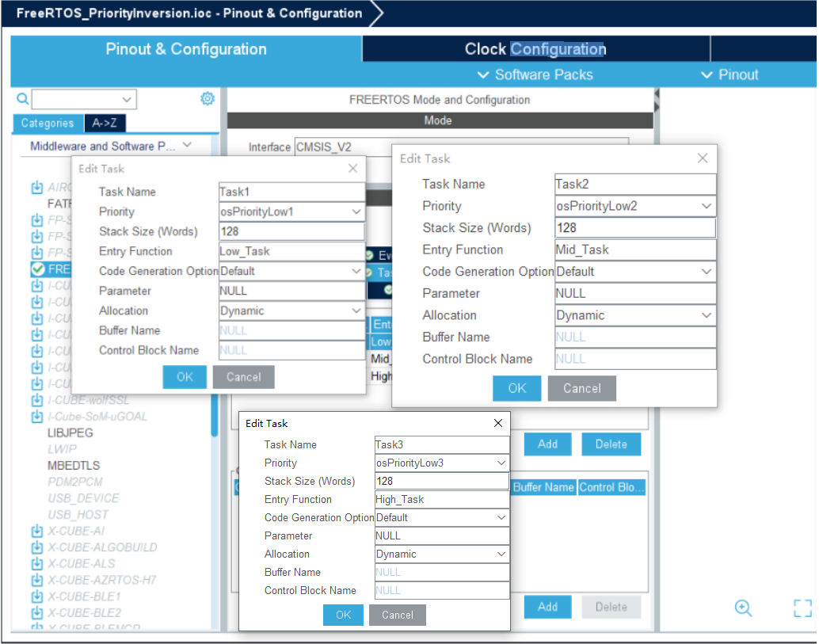Click download icon next to I-CUBE-wolfSSL
Screen dimensions: 819x644
(36, 400)
